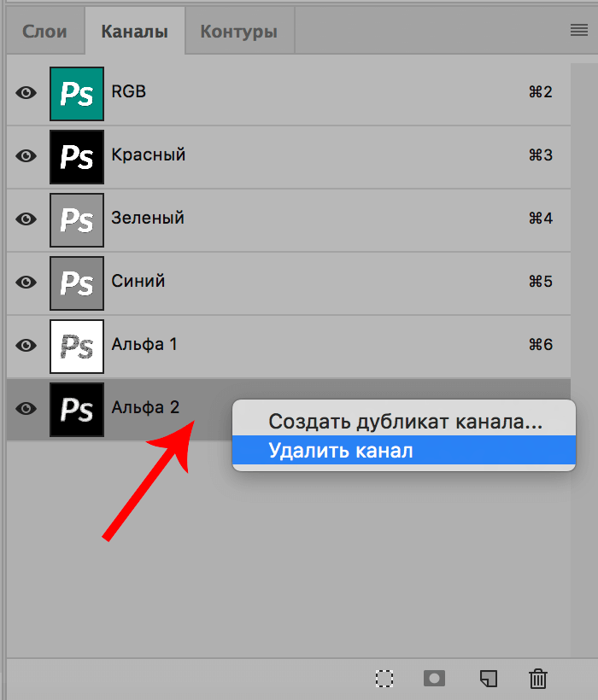Click the Красный channel thumbnail
The width and height of the screenshot is (598, 700).
tap(77, 156)
